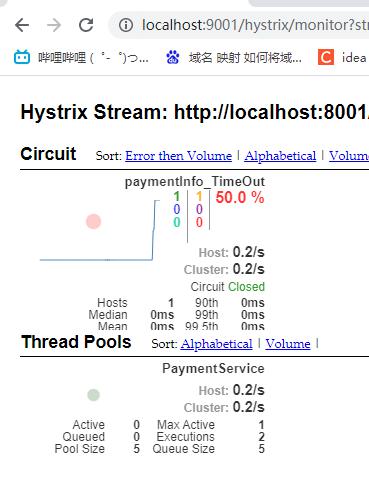The image size is (369, 486).
Task: Click circuit Cluster: 0.2/s value
Action: 248,269
